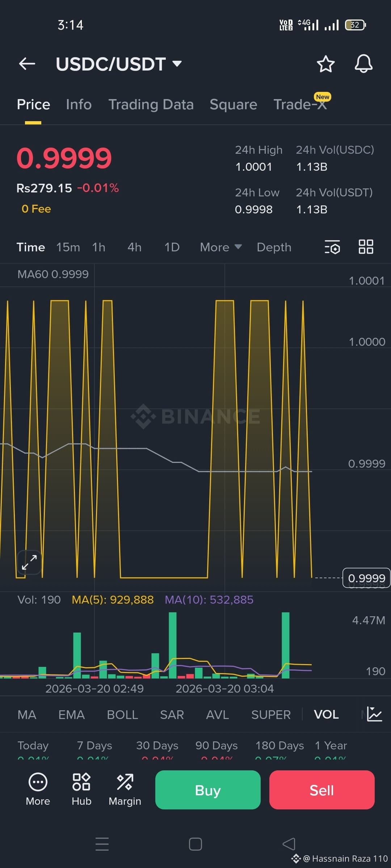Toggle the MA indicator
Viewport: 391px width, 868px height.
(27, 715)
